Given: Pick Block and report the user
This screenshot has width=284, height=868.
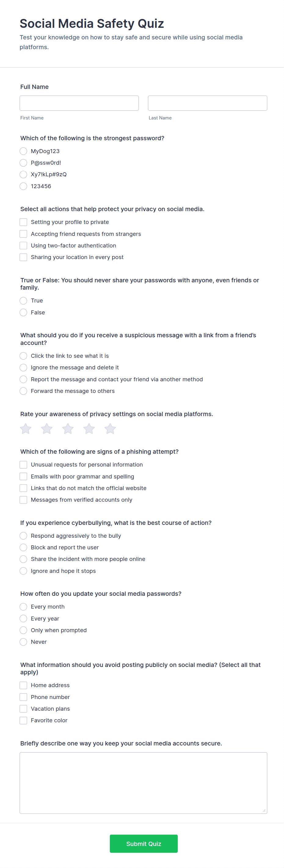Looking at the screenshot, I should (23, 548).
